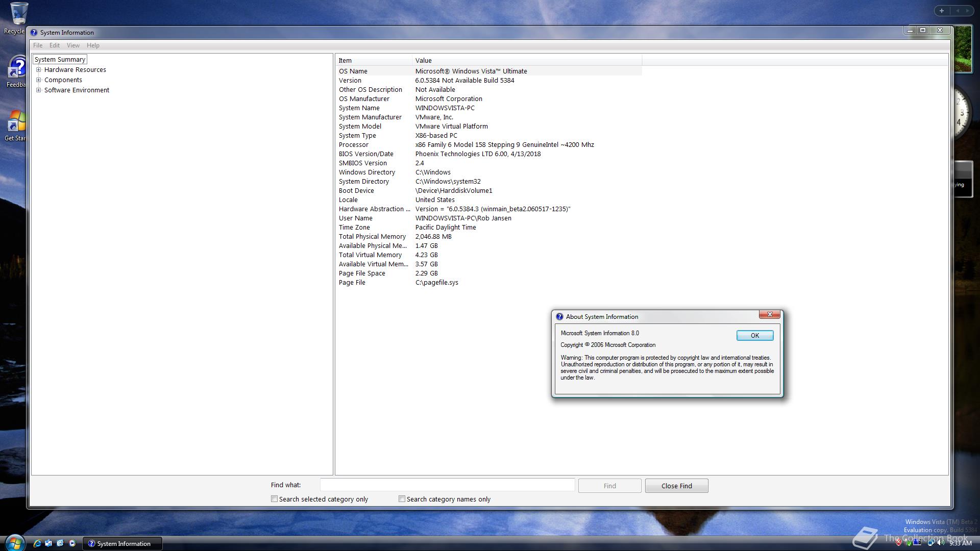Viewport: 980px width, 551px height.
Task: Select the OS Name row
Action: [488, 71]
